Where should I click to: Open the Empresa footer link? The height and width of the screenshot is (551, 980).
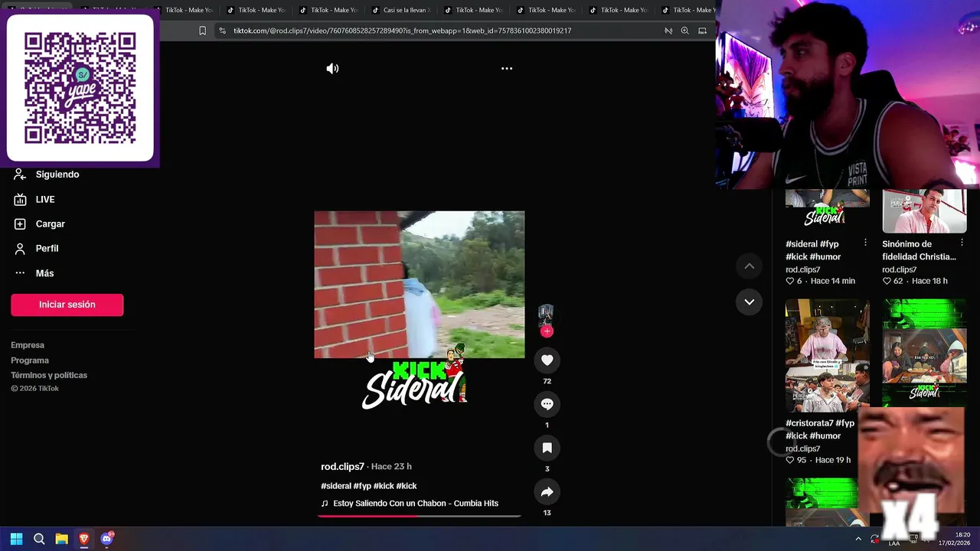[x=28, y=345]
